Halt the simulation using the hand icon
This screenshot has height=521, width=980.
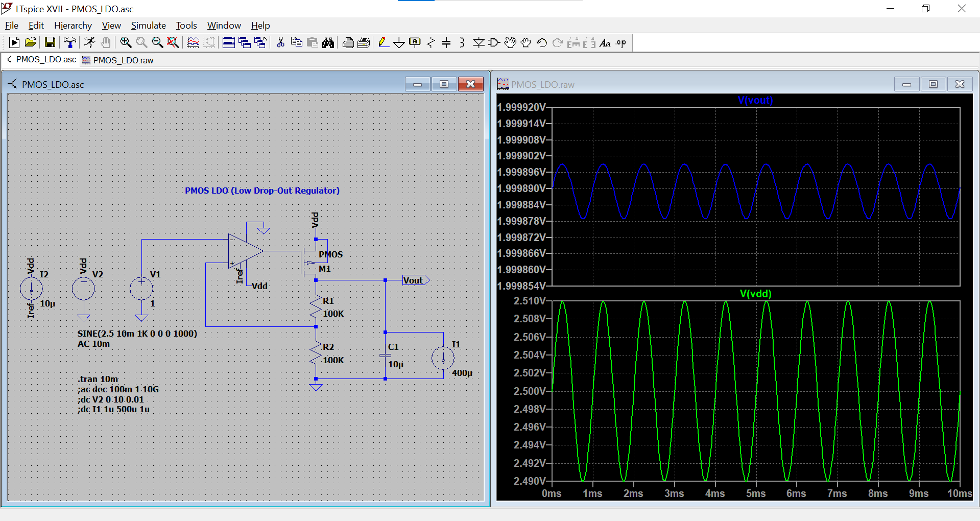coord(106,42)
